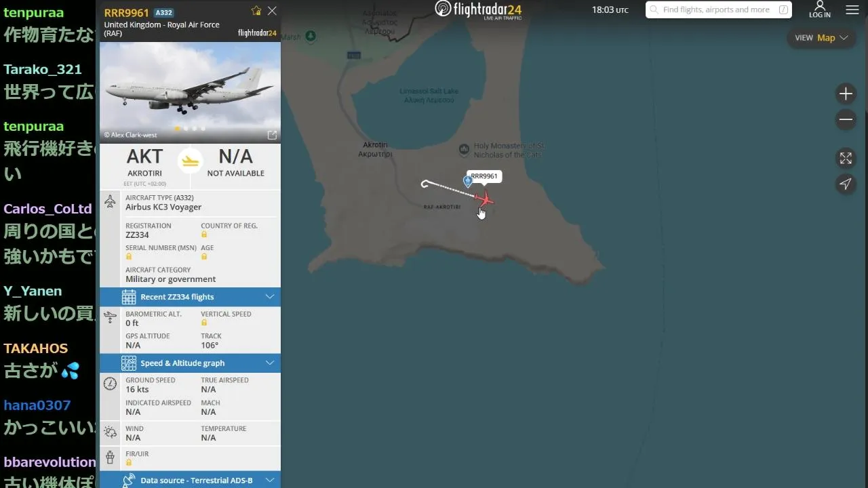Image resolution: width=868 pixels, height=488 pixels.
Task: Select the red RRR9961 aircraft on map
Action: coord(484,199)
